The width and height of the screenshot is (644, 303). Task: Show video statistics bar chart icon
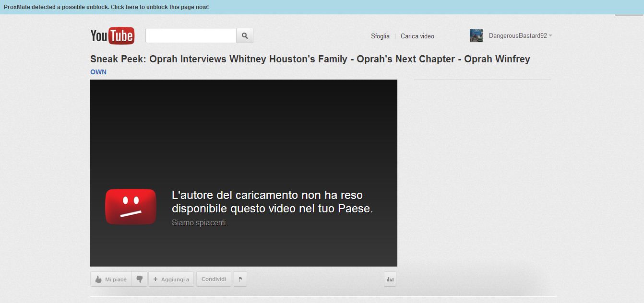click(x=390, y=279)
